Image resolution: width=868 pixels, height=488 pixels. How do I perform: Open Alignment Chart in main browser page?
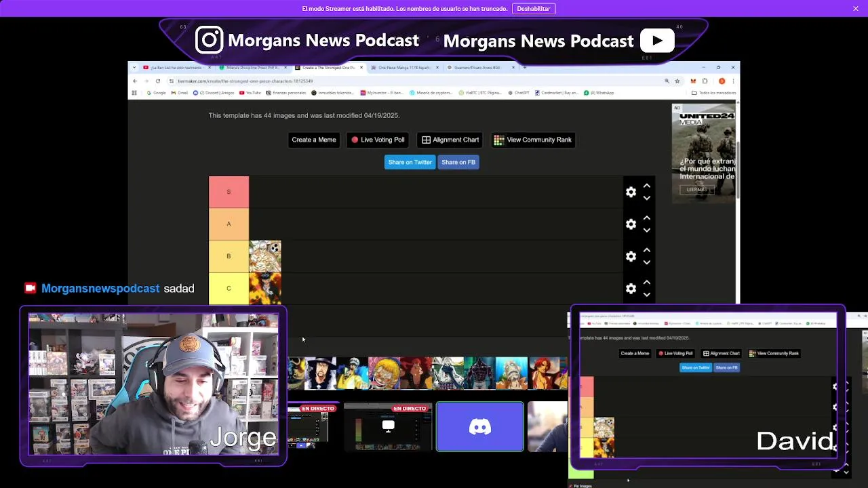[450, 140]
